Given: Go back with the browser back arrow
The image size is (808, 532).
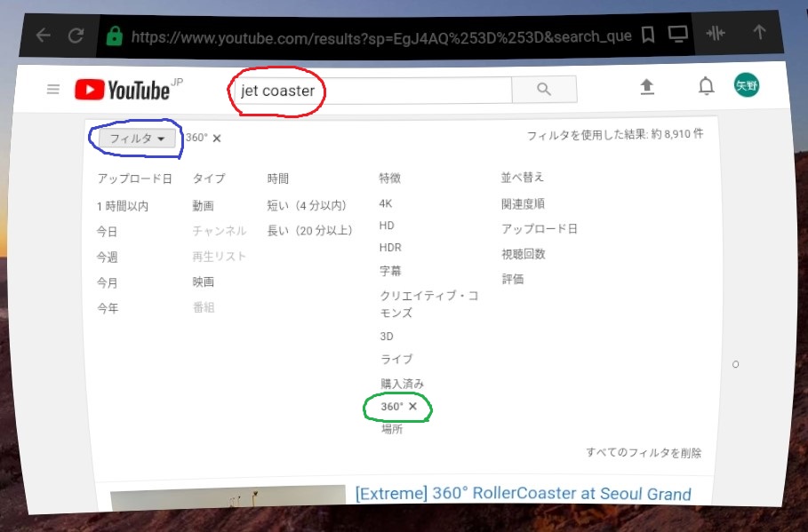Looking at the screenshot, I should click(44, 35).
